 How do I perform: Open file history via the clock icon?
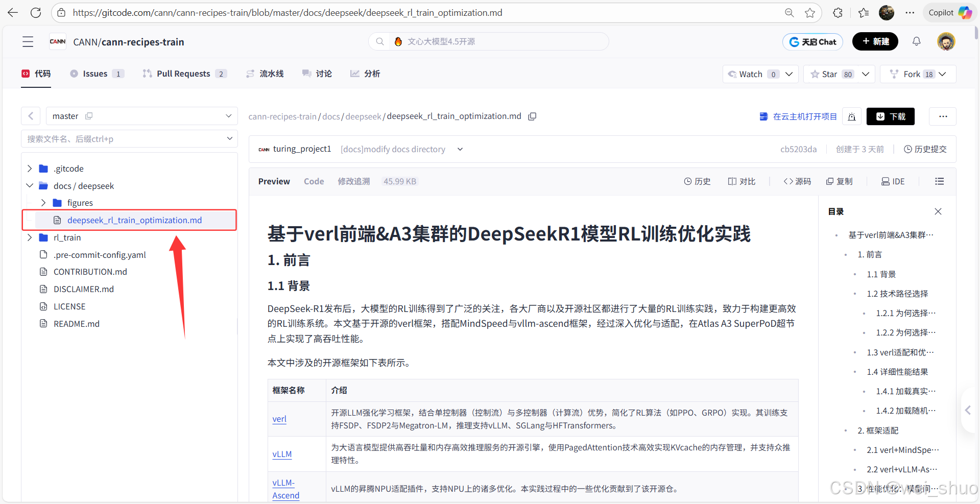pos(697,181)
